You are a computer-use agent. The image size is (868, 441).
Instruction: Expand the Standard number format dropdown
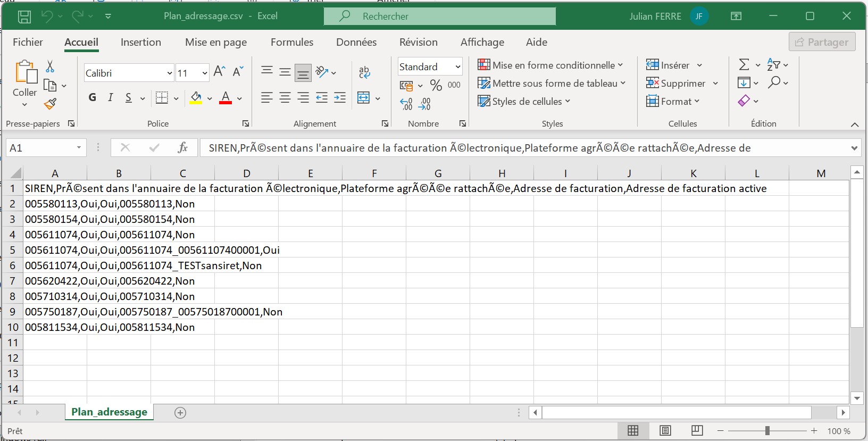457,67
